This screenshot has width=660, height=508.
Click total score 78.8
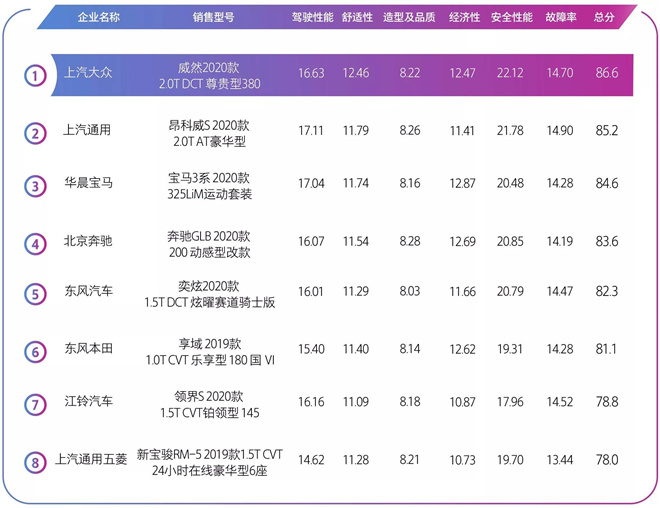coord(607,402)
